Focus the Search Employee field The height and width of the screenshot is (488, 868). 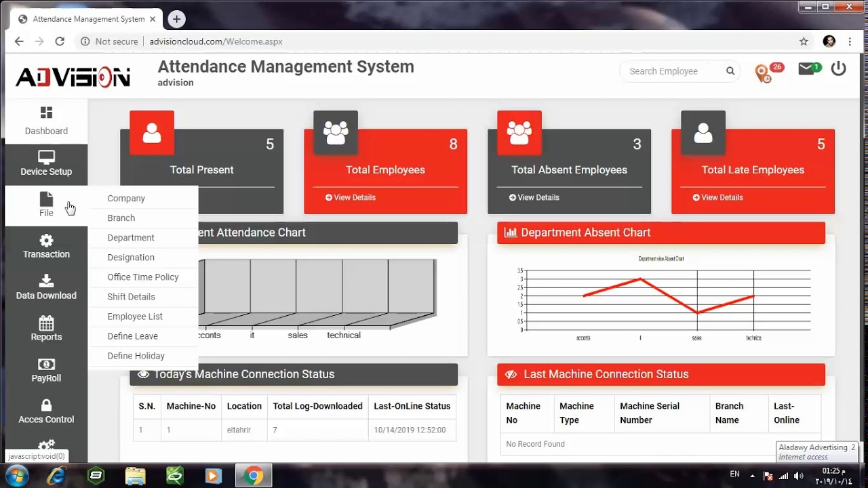click(x=671, y=71)
